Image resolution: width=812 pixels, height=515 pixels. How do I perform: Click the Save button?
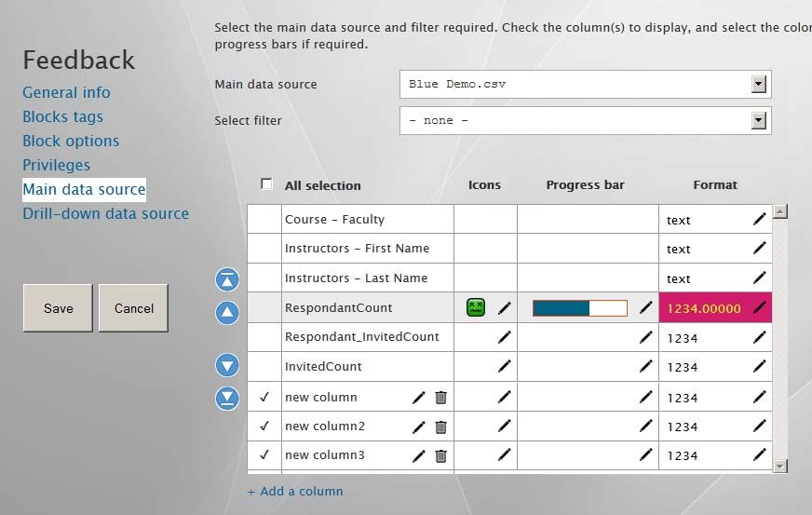coord(58,308)
